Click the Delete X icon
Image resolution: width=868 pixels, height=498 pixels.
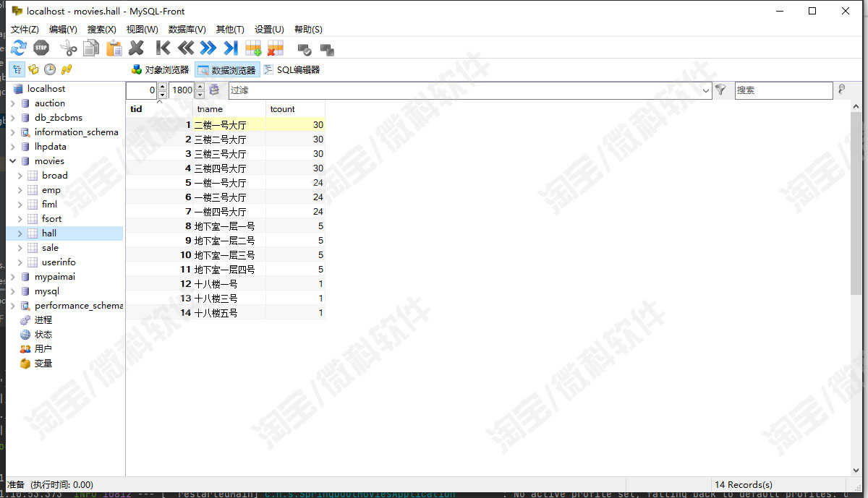pos(136,48)
